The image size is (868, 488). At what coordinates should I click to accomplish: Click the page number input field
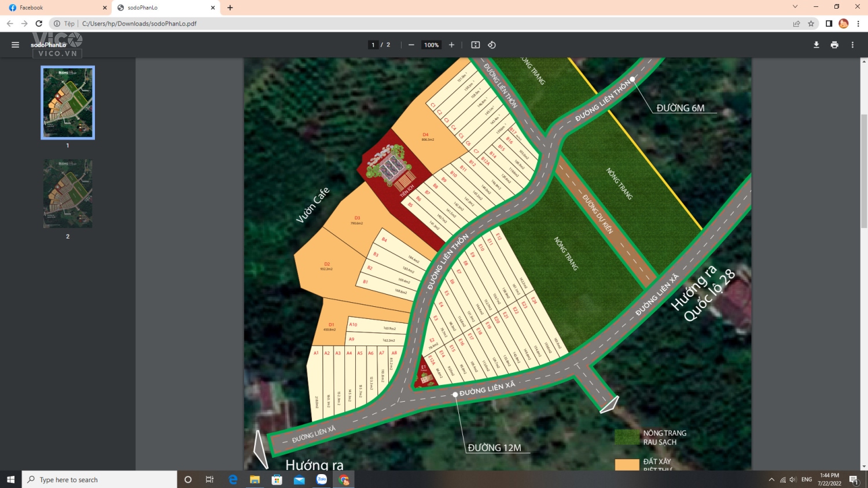373,45
